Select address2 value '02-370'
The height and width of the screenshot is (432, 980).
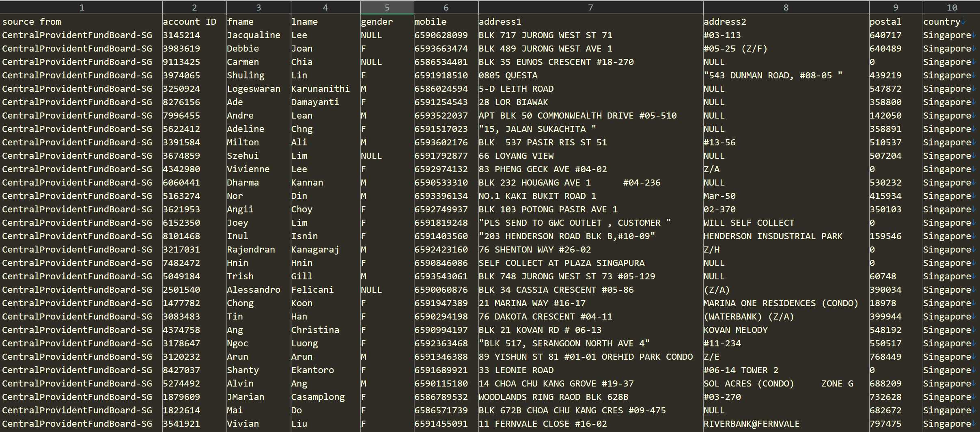tap(719, 210)
